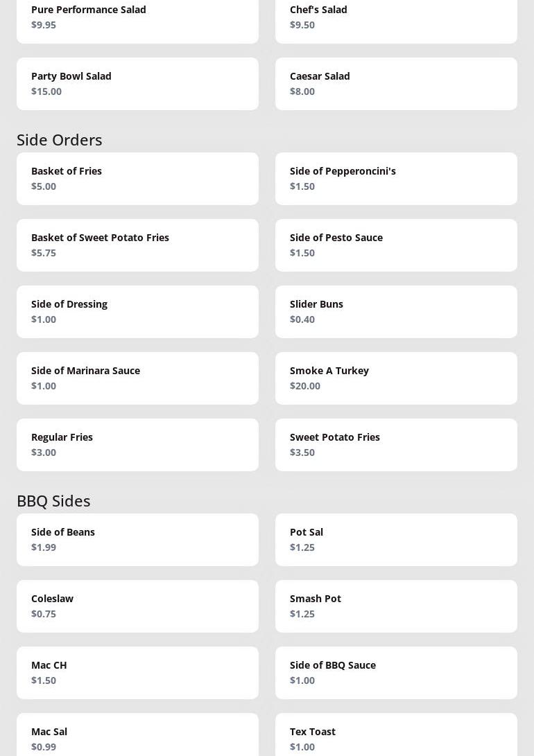Open the Mac CH item
Image resolution: width=534 pixels, height=756 pixels.
point(137,672)
